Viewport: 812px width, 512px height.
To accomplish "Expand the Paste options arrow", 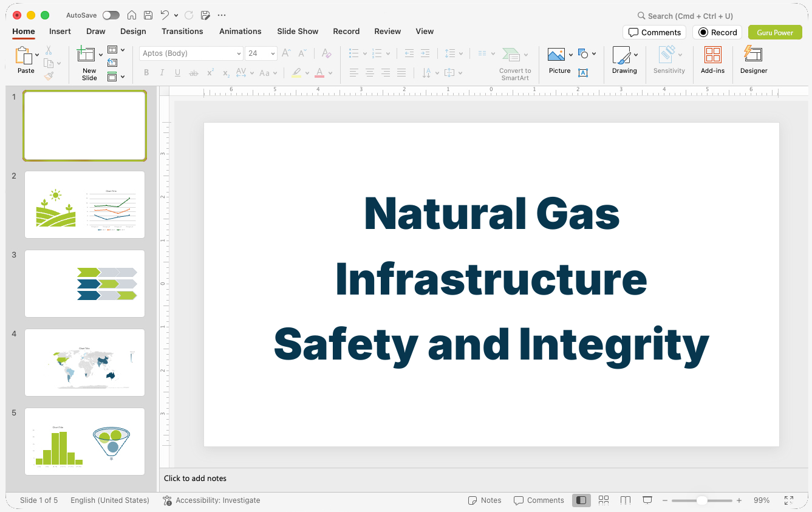I will 38,55.
